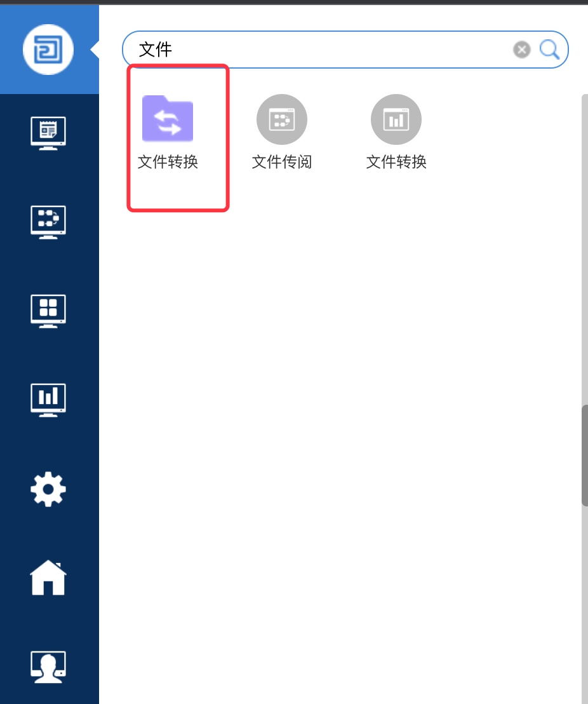The height and width of the screenshot is (704, 588).
Task: Open the bar chart report sidebar icon
Action: (x=48, y=400)
